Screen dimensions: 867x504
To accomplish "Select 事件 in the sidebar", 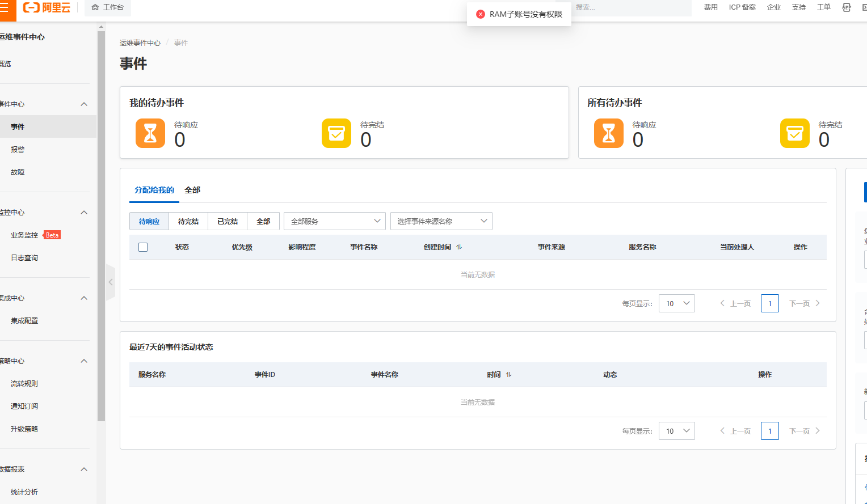I will [x=48, y=126].
